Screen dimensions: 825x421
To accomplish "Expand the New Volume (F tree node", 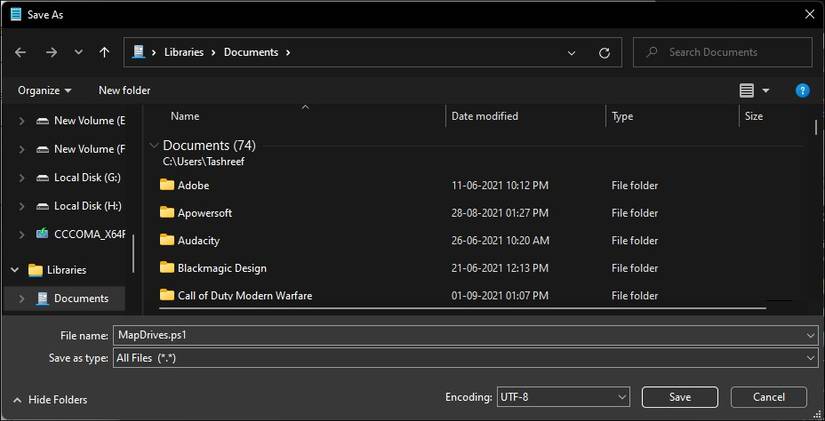I will [22, 149].
